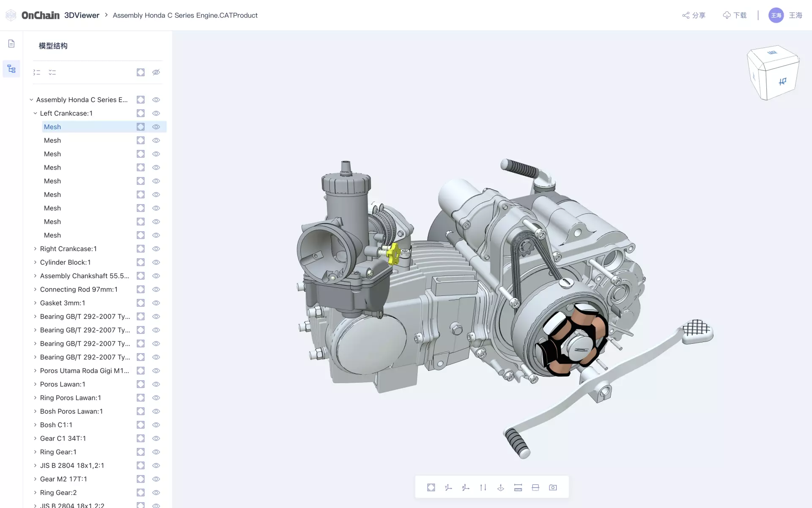Focus view on Cylinder Block:1

140,262
